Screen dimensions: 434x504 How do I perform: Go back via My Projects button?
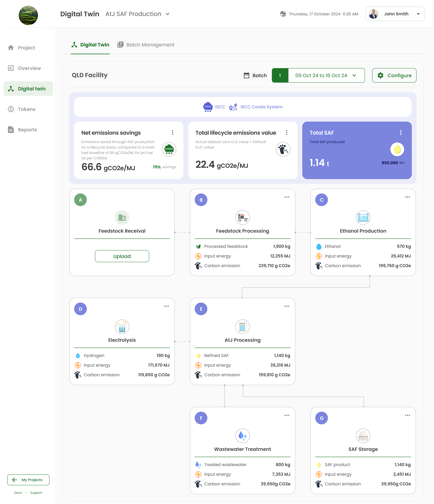(28, 480)
